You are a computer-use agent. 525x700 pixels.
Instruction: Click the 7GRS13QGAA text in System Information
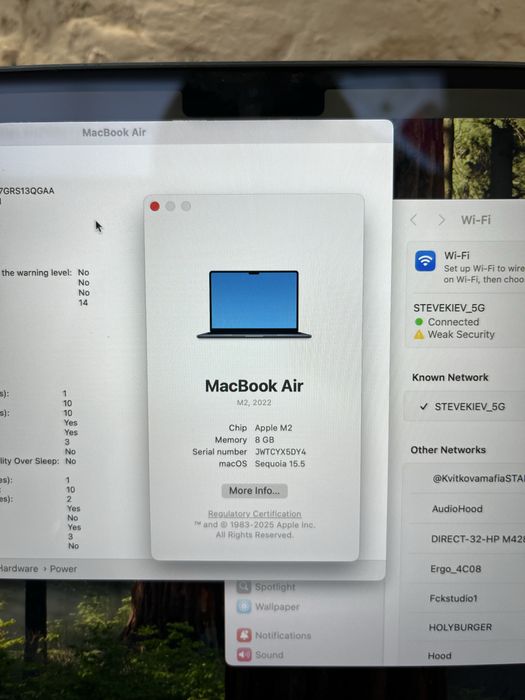click(27, 191)
